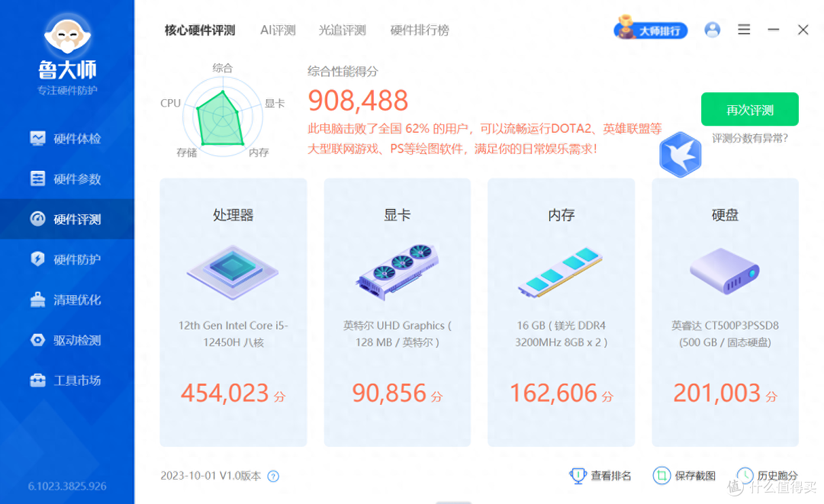Open the 大师排行 badge
This screenshot has width=824, height=504.
(x=651, y=29)
